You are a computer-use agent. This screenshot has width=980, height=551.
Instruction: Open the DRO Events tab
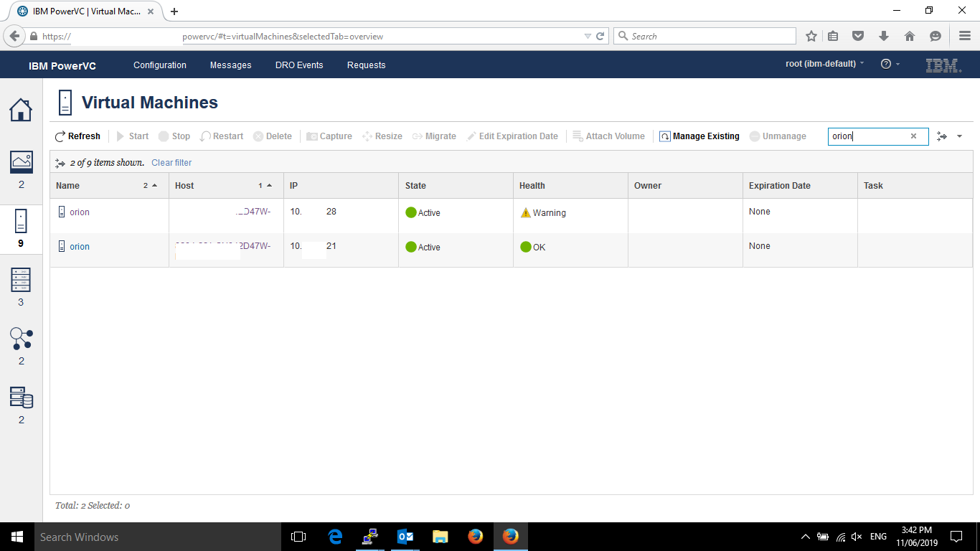click(x=299, y=65)
